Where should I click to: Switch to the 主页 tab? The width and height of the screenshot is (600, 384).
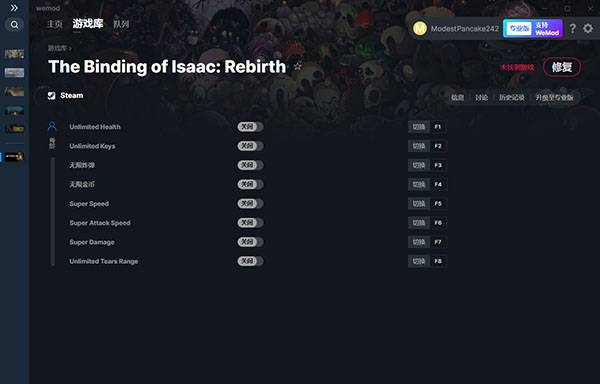(x=55, y=24)
